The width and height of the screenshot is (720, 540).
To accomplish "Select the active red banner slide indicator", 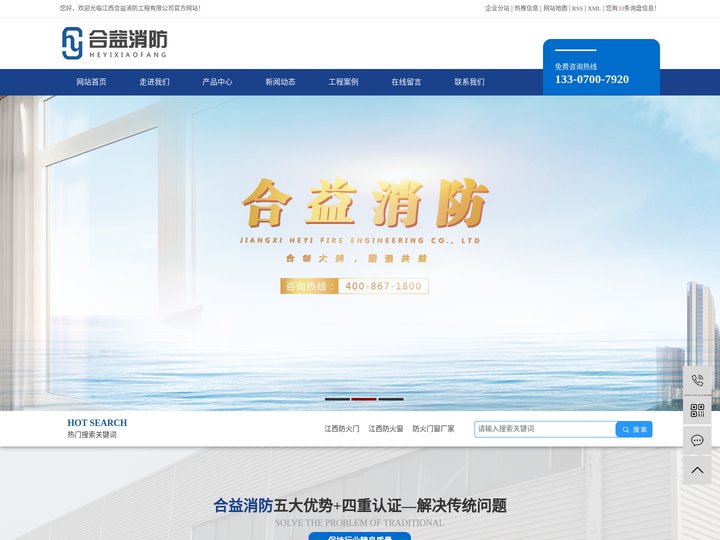I will click(x=364, y=399).
